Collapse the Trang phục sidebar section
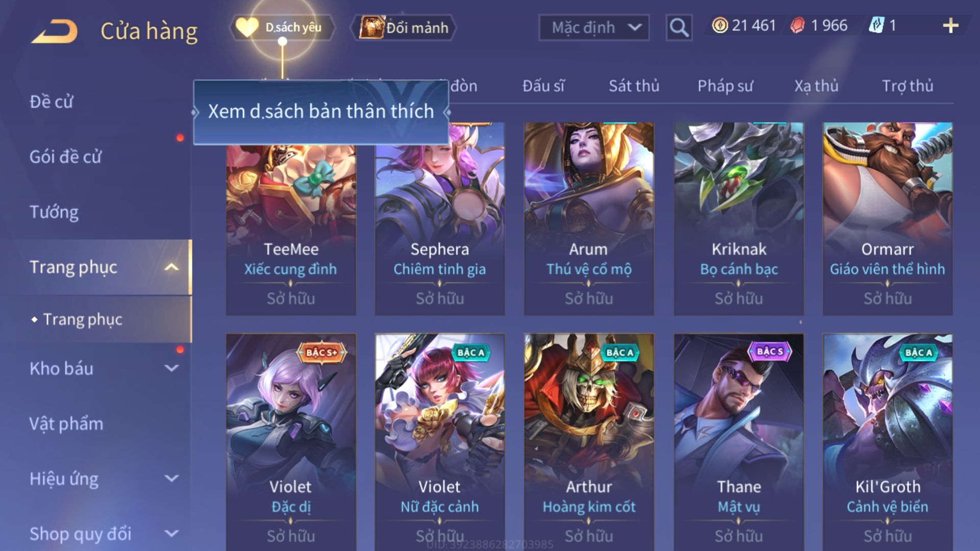The image size is (980, 551). (172, 267)
